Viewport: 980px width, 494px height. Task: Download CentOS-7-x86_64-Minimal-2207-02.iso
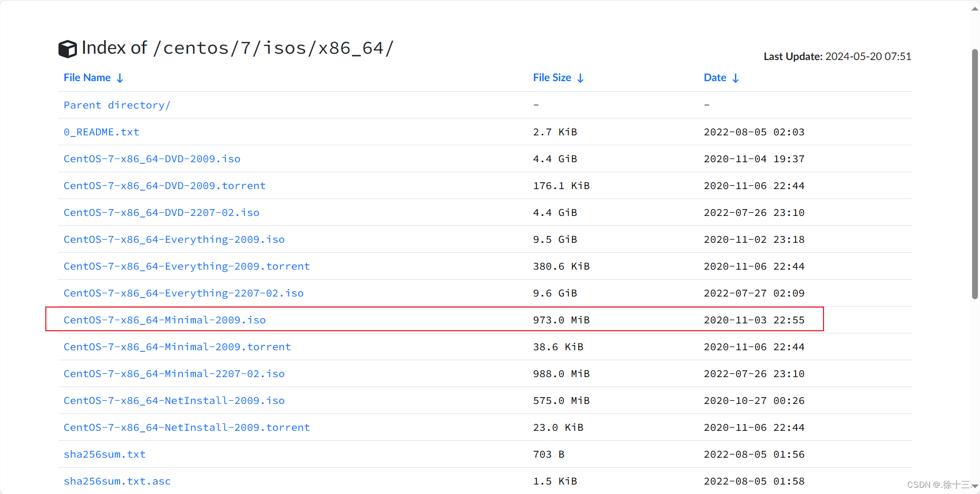pyautogui.click(x=174, y=373)
